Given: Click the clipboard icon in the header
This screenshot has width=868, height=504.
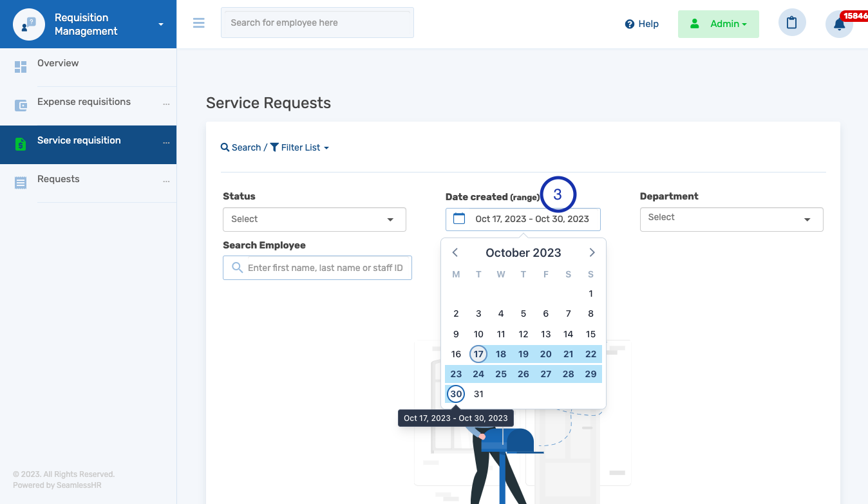Looking at the screenshot, I should 792,23.
